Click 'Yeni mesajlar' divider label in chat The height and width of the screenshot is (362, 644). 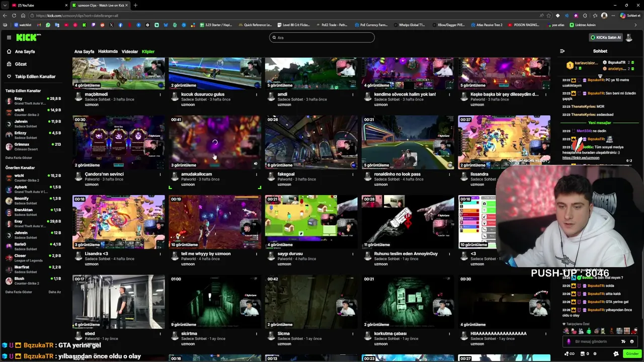coord(600,123)
